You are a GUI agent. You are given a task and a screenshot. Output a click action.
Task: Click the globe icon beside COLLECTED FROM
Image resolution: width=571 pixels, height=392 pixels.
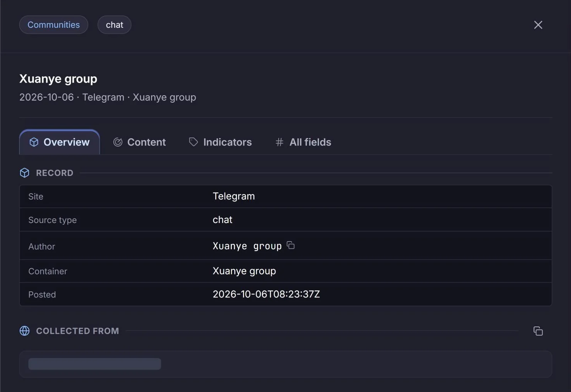coord(25,331)
